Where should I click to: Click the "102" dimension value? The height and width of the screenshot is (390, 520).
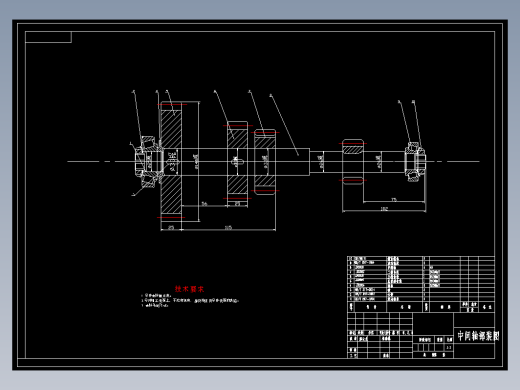tap(384, 209)
